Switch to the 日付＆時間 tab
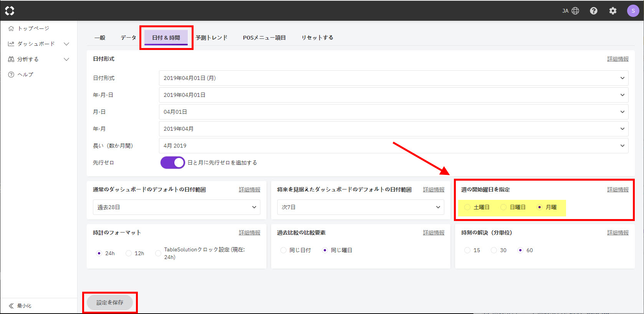This screenshot has width=644, height=314. (x=166, y=38)
